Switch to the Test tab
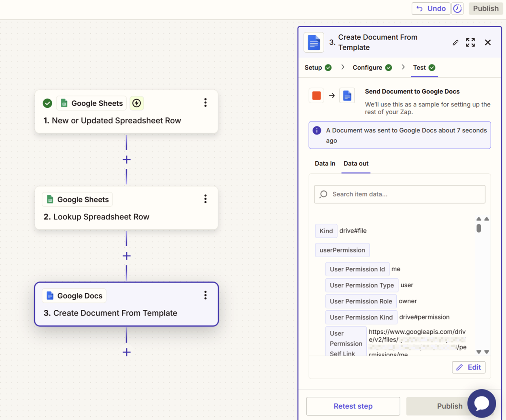506x420 pixels. pyautogui.click(x=424, y=68)
